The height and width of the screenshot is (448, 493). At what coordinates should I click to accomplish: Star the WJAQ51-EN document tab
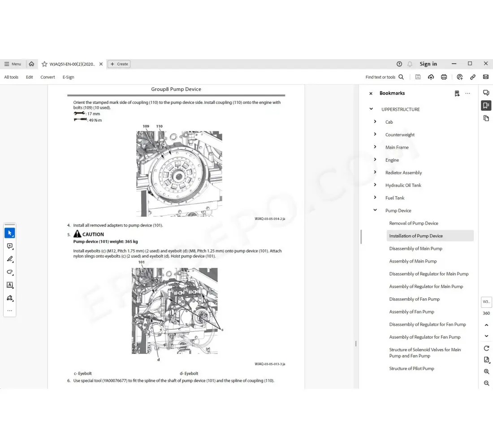44,64
